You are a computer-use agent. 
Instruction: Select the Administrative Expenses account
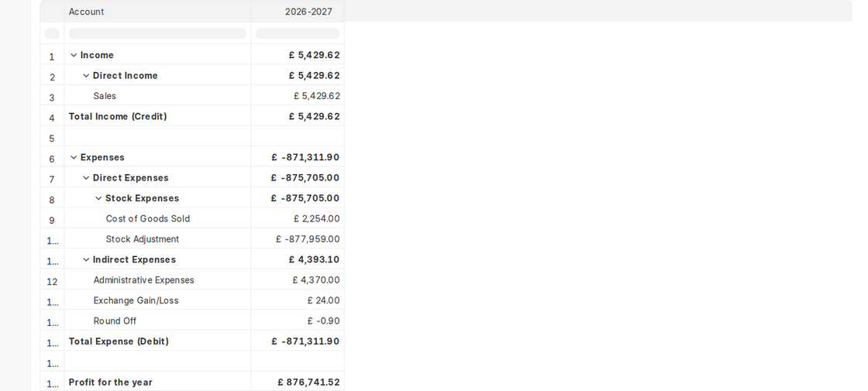pos(143,280)
